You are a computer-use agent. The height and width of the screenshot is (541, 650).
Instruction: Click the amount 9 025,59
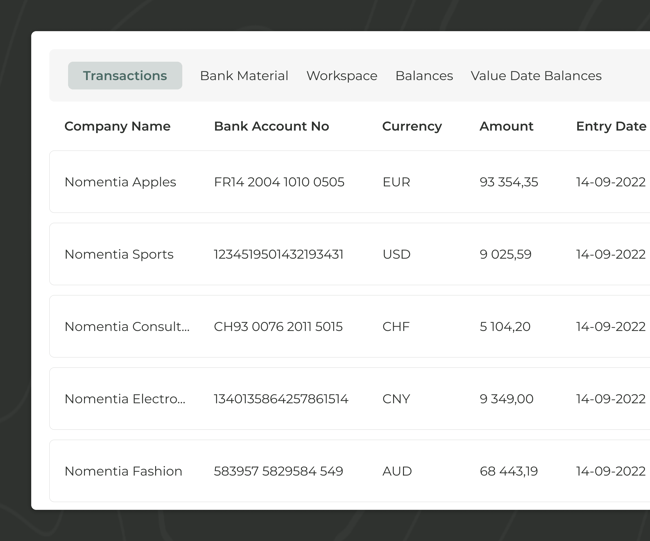click(x=505, y=254)
